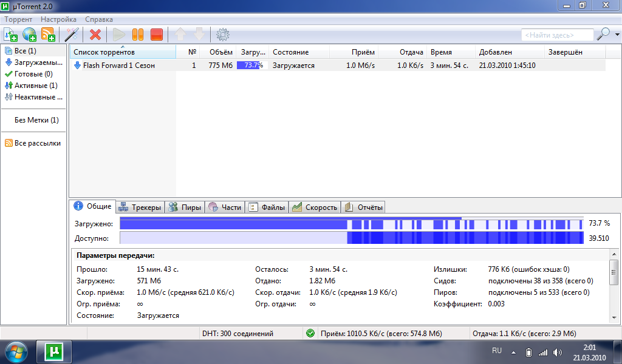Image resolution: width=622 pixels, height=364 pixels.
Task: Click the battery power tray icon
Action: pos(528,352)
